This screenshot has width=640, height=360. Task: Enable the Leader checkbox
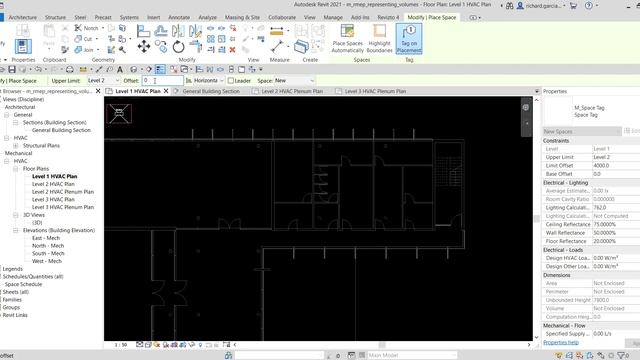pos(231,81)
